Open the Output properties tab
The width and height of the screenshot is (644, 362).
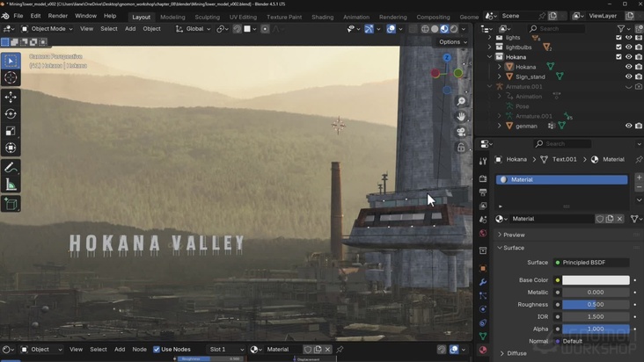483,192
